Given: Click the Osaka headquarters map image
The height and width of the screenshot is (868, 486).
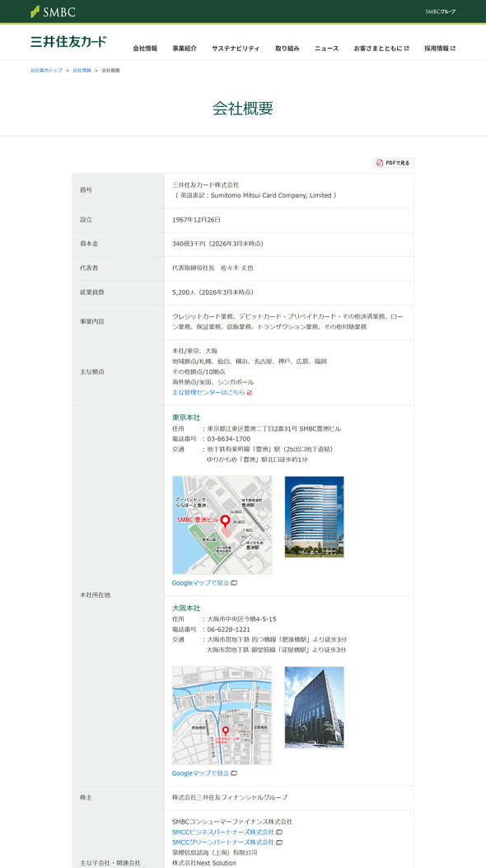Looking at the screenshot, I should click(x=222, y=715).
